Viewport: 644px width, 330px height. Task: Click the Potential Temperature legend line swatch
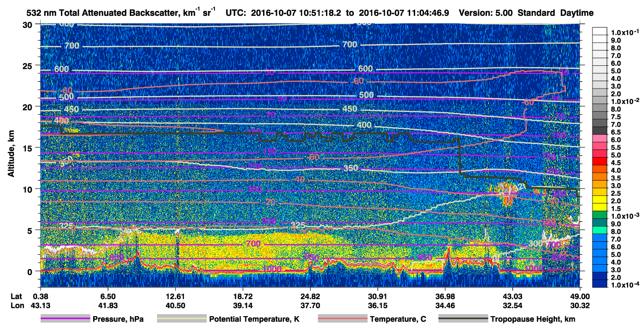181,319
